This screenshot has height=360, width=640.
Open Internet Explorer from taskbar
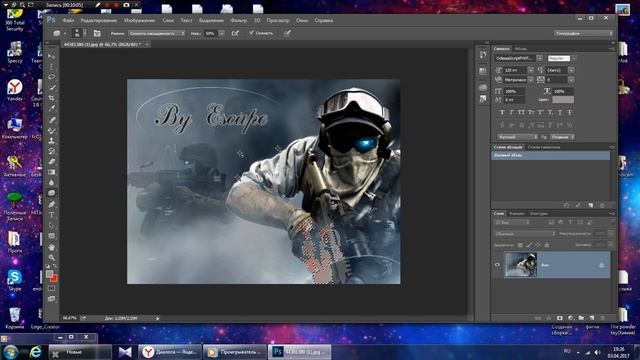tap(36, 352)
